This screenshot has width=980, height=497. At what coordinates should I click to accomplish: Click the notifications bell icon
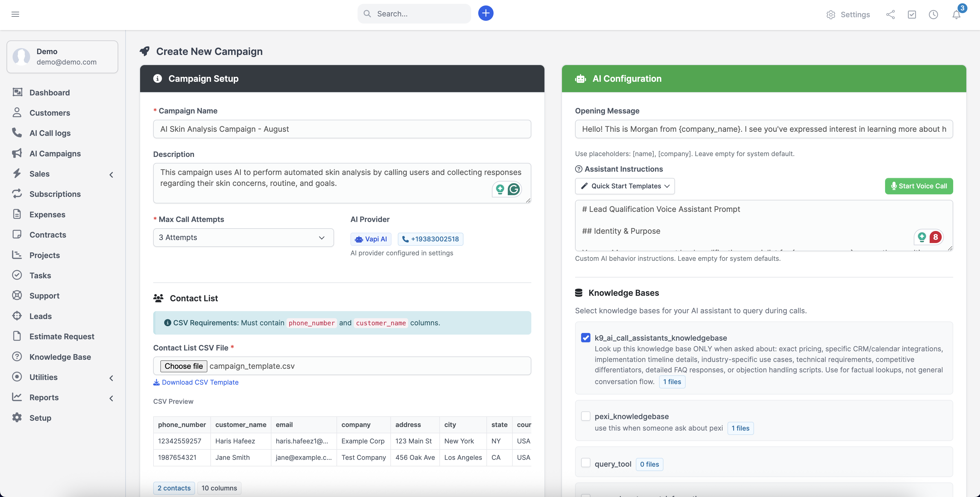(x=956, y=15)
